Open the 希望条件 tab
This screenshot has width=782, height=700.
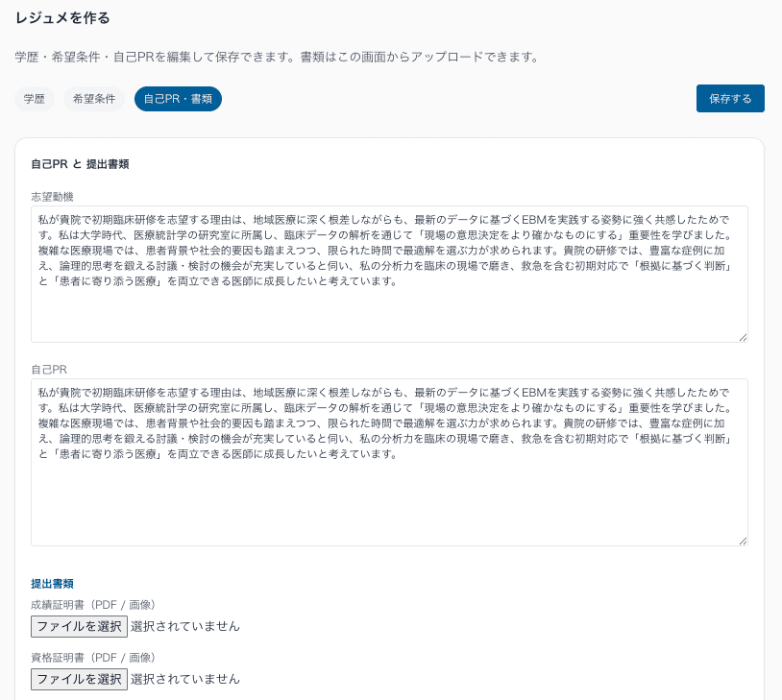(x=93, y=98)
